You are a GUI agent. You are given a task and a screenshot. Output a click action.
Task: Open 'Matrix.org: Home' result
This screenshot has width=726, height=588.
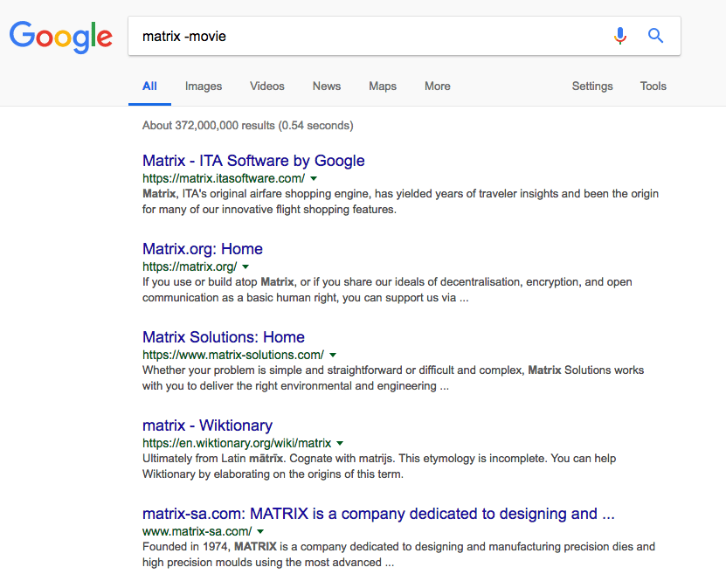[x=203, y=249]
